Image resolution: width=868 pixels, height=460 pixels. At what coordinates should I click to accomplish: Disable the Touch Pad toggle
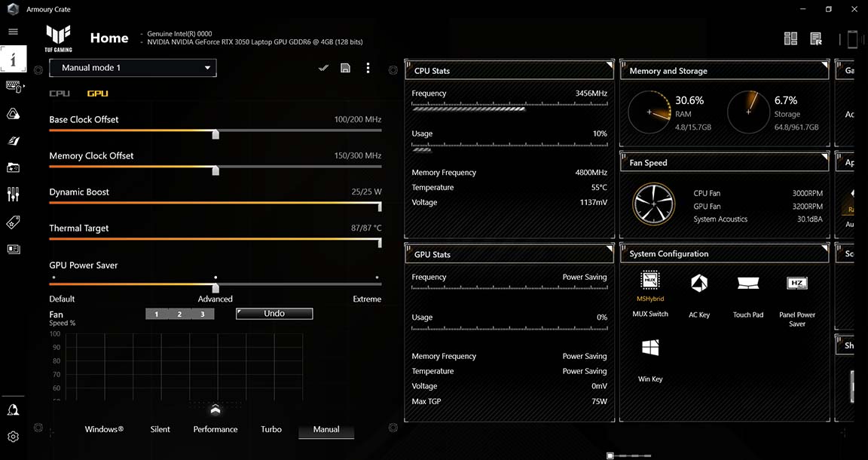coord(747,283)
